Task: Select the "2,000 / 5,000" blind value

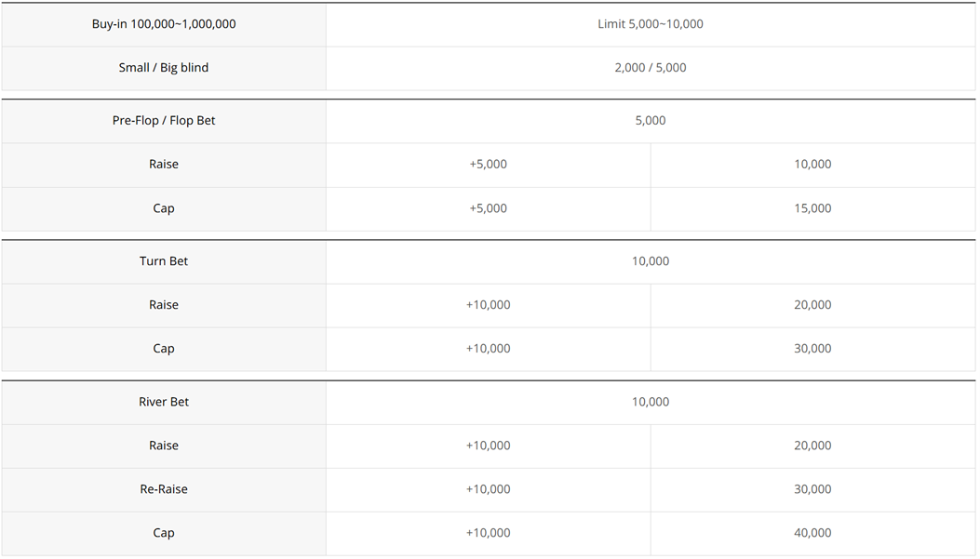Action: (x=651, y=68)
